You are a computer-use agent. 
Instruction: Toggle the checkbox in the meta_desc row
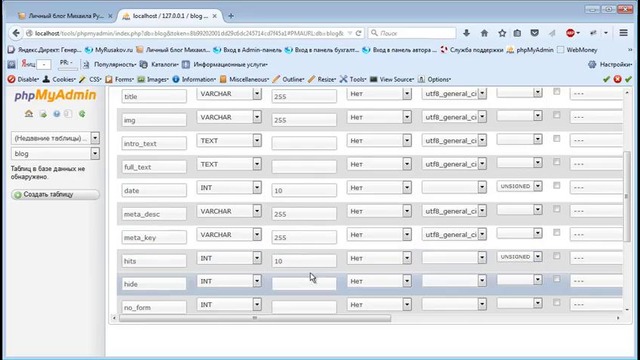point(556,209)
